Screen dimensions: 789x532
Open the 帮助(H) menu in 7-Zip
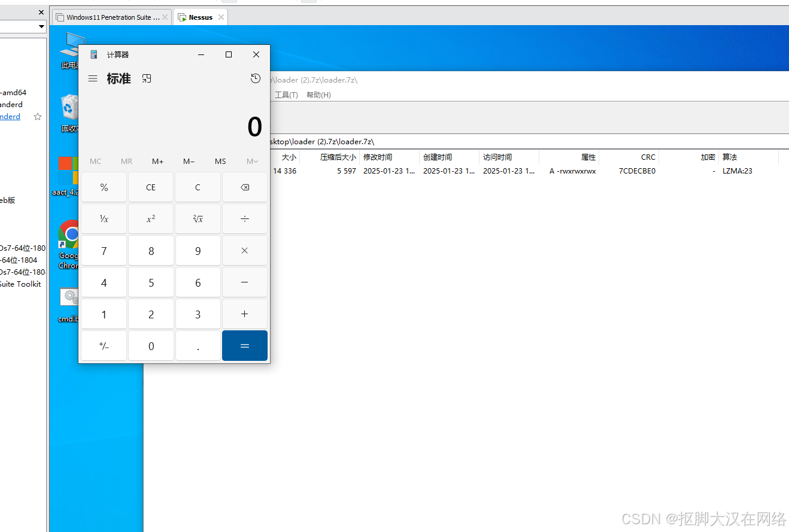(318, 95)
